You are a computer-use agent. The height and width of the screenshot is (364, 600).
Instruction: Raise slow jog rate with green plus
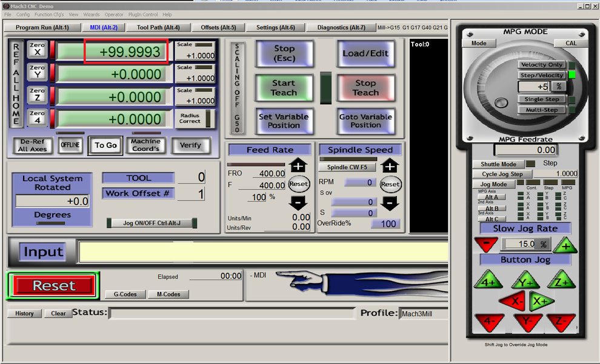point(565,245)
